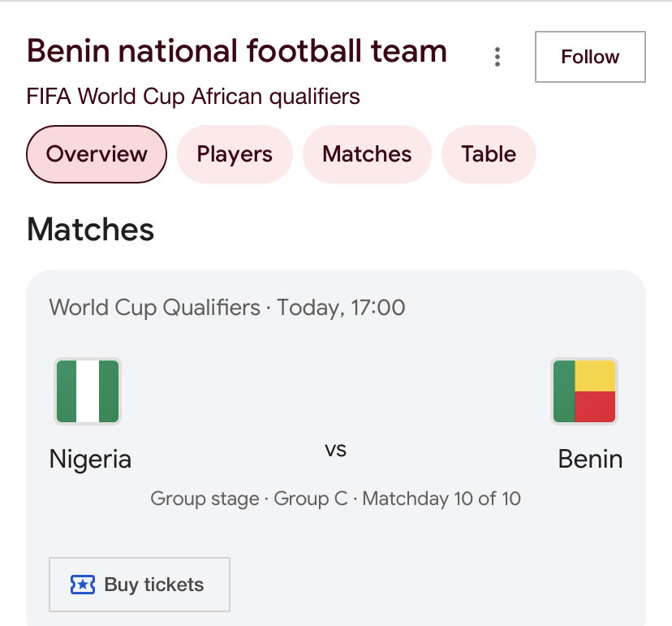Show the Table tab
The width and height of the screenshot is (672, 626).
tap(489, 154)
